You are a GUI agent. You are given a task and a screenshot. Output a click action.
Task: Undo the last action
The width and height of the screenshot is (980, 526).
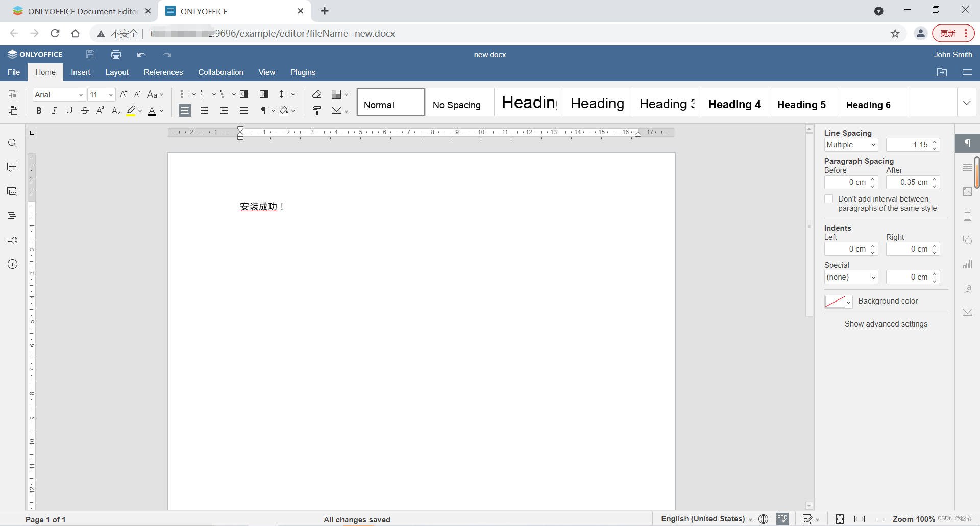141,54
